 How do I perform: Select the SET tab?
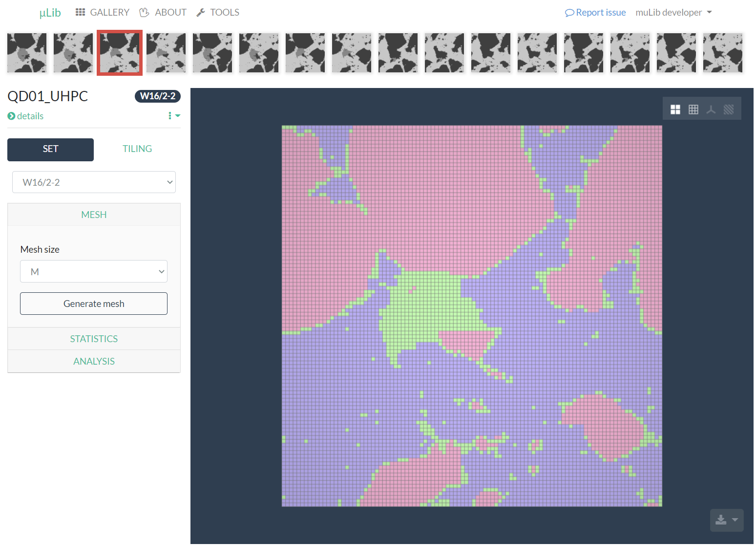pyautogui.click(x=50, y=149)
